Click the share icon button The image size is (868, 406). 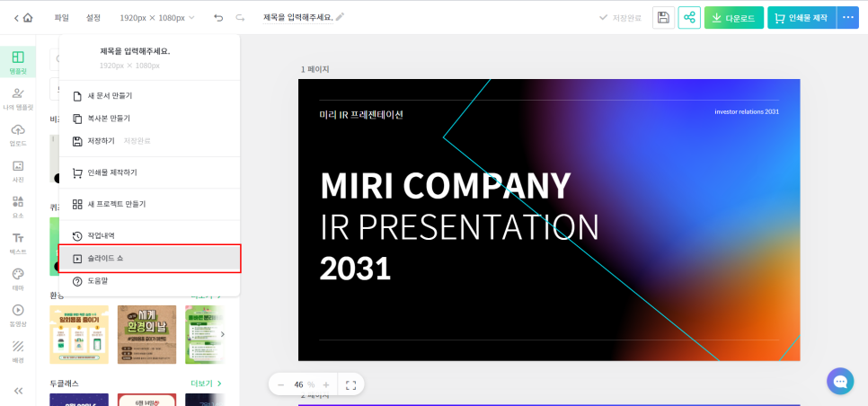(689, 18)
